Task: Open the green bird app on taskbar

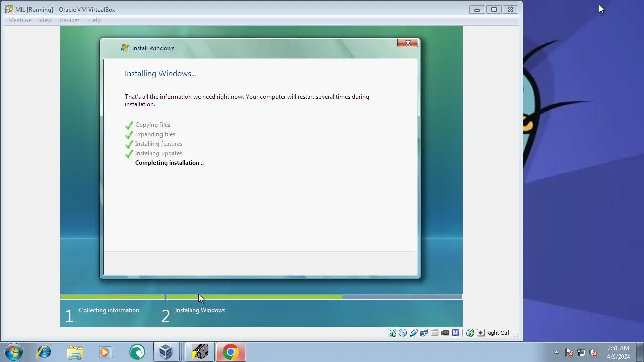Action: pos(137,352)
